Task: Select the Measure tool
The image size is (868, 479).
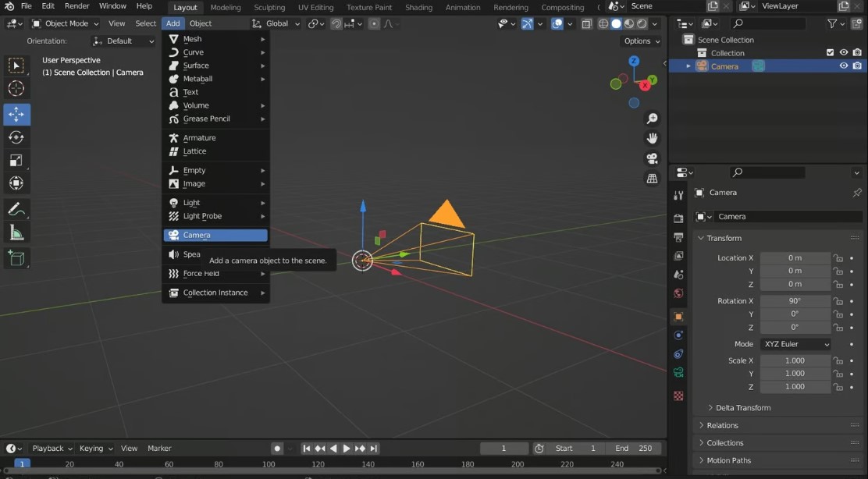Action: click(x=16, y=232)
